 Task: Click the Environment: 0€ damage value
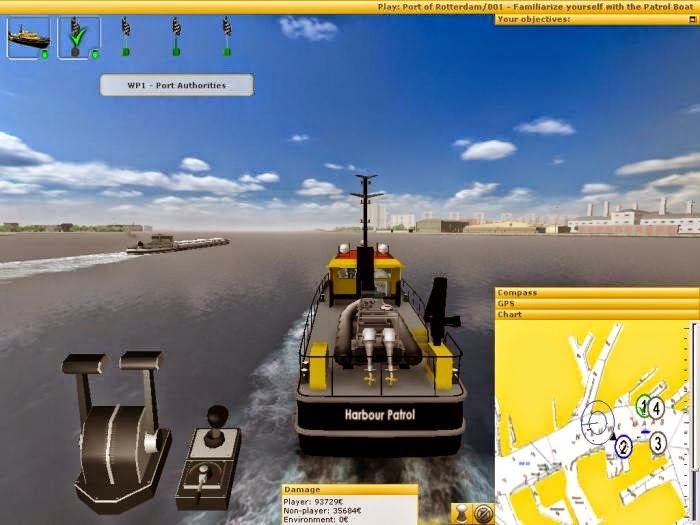pos(318,520)
